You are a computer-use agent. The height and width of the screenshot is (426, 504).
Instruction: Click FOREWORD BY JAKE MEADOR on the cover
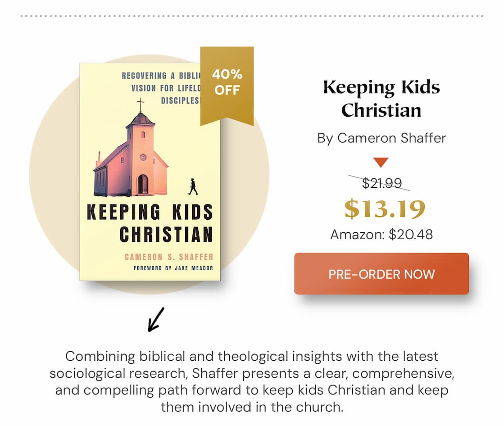pyautogui.click(x=173, y=268)
